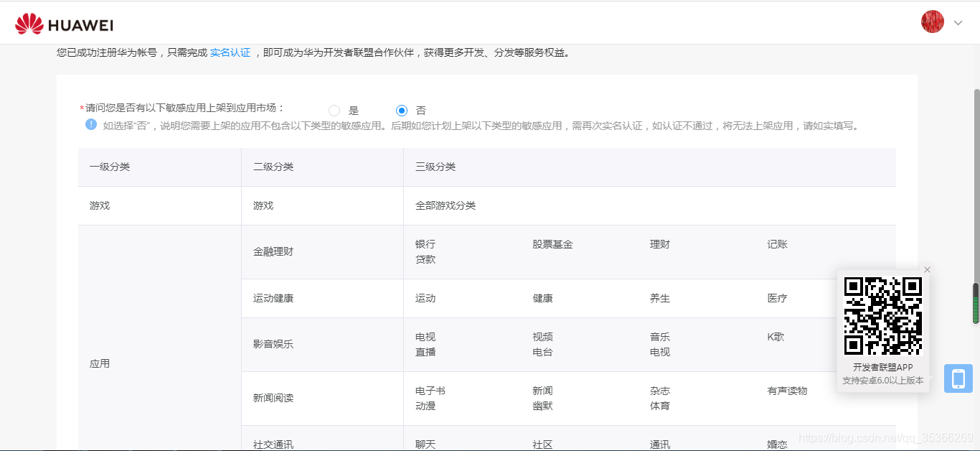Close the QR code popup
The width and height of the screenshot is (980, 451).
pyautogui.click(x=927, y=270)
